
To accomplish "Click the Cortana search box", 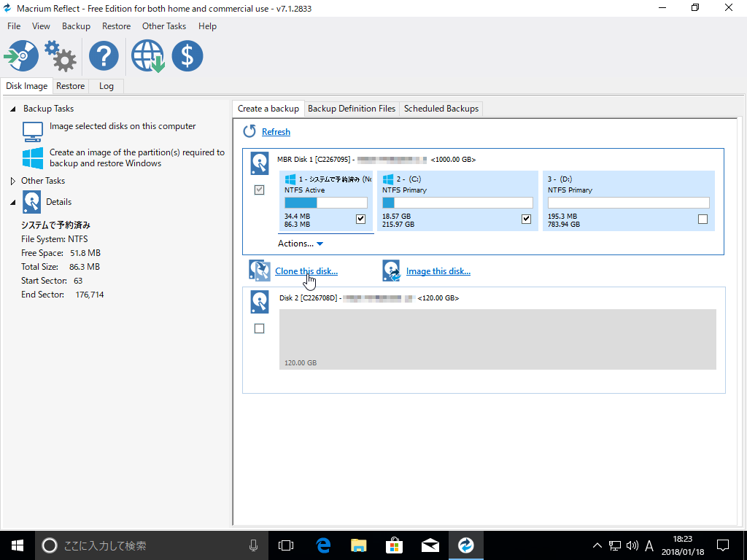I will pyautogui.click(x=152, y=545).
